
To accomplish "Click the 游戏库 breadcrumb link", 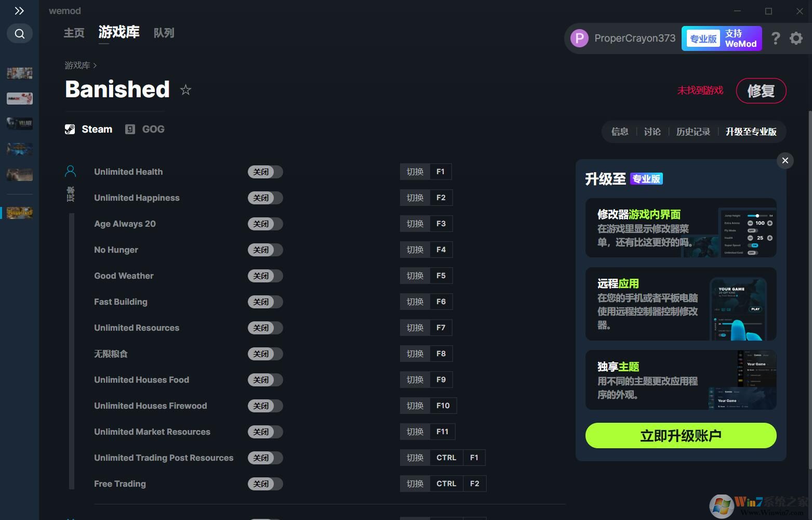I will tap(77, 66).
